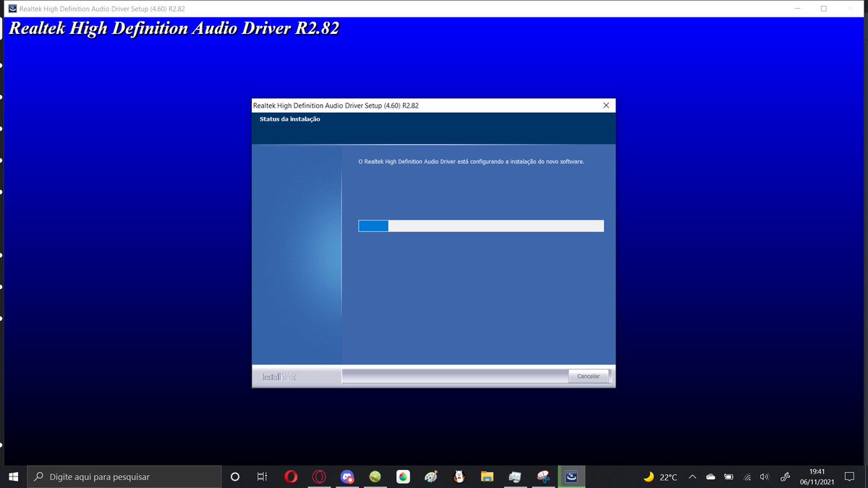Open Wi-Fi network tray icon

746,477
